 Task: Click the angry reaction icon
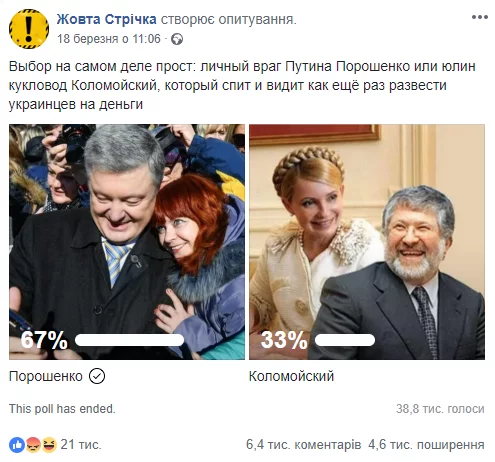(x=33, y=445)
